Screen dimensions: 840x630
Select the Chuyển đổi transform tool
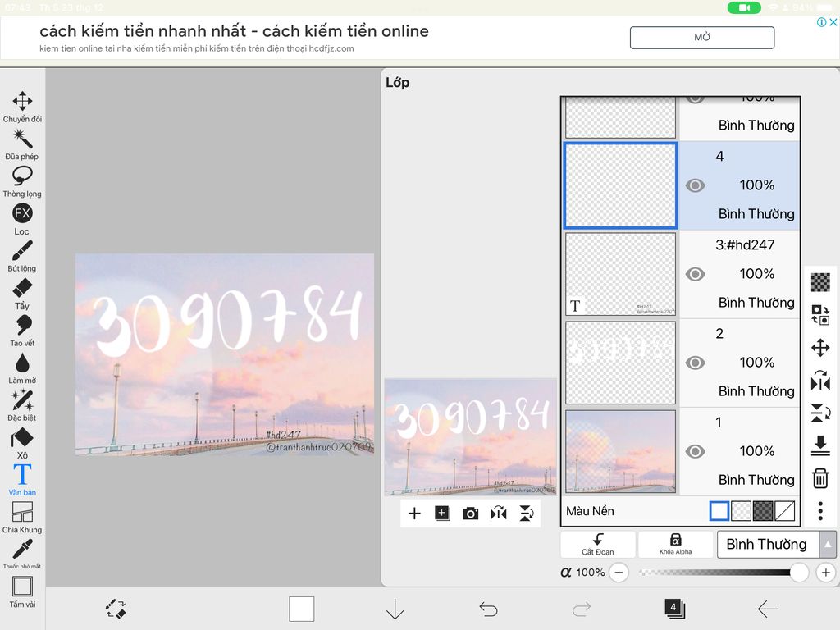pos(22,107)
